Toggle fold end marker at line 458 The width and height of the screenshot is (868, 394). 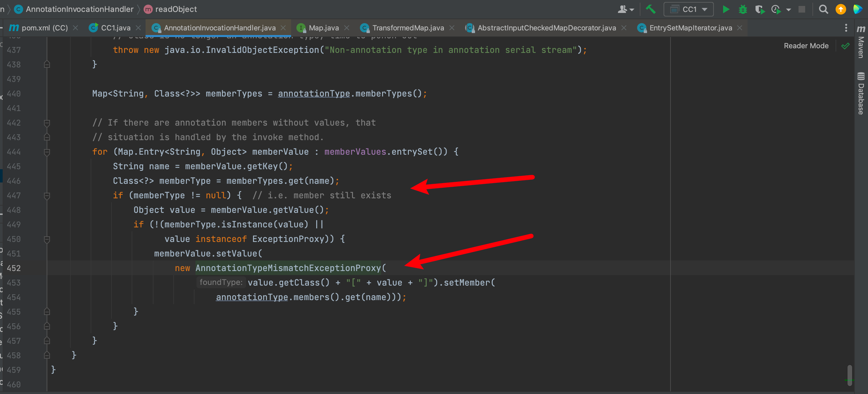pos(47,355)
